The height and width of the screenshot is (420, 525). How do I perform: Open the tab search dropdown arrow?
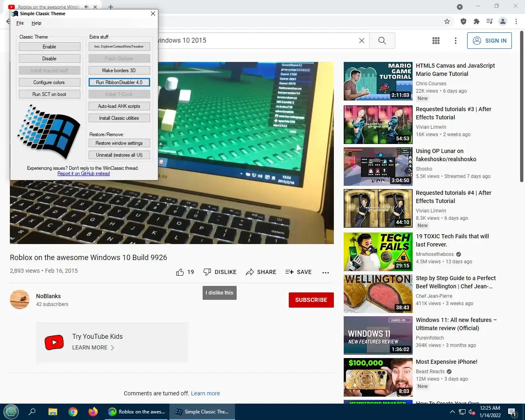click(460, 7)
